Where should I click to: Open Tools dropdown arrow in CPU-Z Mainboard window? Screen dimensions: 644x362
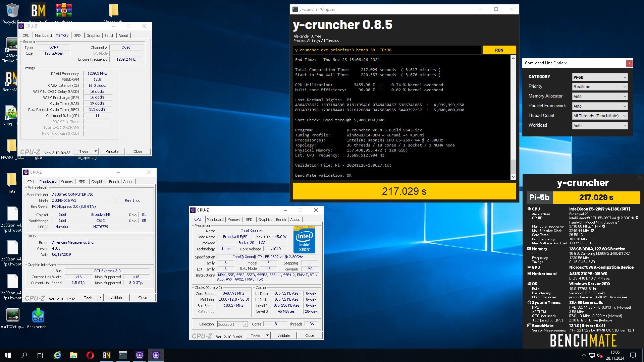[100, 298]
